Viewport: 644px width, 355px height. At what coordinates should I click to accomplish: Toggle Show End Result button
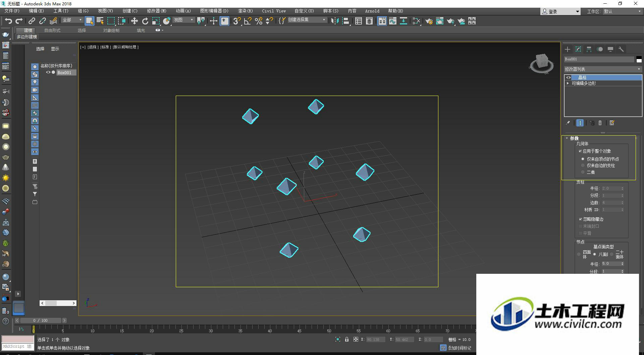tap(580, 123)
